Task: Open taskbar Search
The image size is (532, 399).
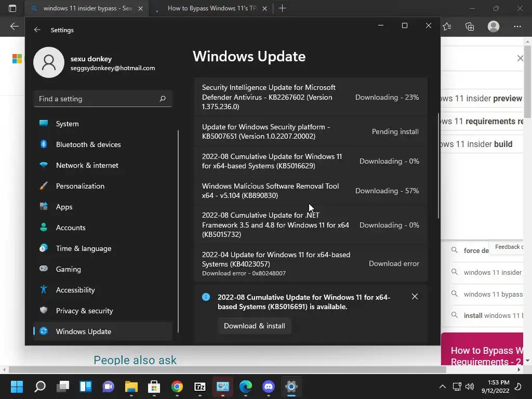Action: [40, 387]
